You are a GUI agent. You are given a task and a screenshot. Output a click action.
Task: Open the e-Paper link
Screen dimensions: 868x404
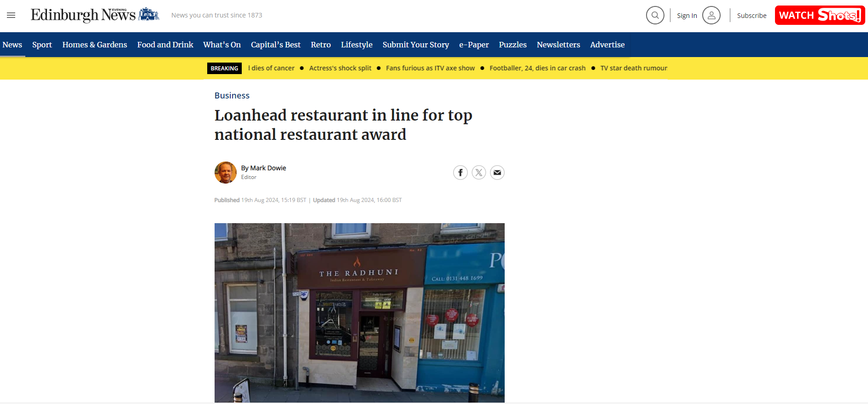pyautogui.click(x=474, y=45)
